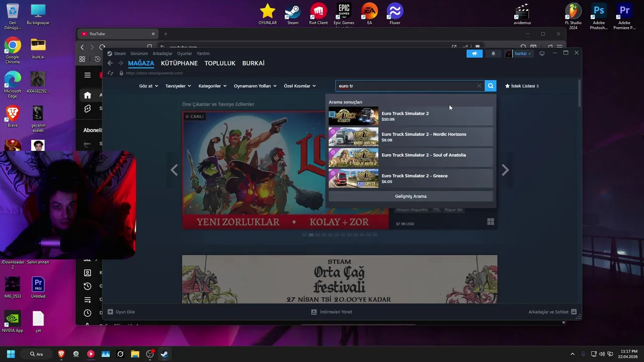Show hidden system tray icons
The width and height of the screenshot is (644, 362).
(x=572, y=354)
